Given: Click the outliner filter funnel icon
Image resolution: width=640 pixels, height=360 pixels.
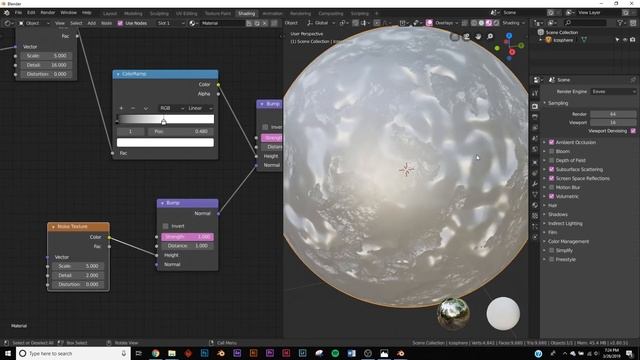Looking at the screenshot, I should (x=620, y=23).
